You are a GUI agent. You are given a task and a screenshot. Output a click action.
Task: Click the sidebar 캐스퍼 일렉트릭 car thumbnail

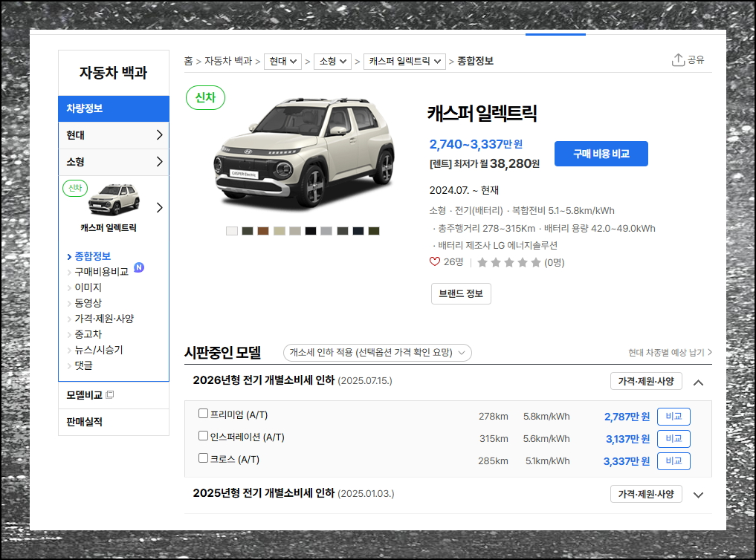click(114, 199)
